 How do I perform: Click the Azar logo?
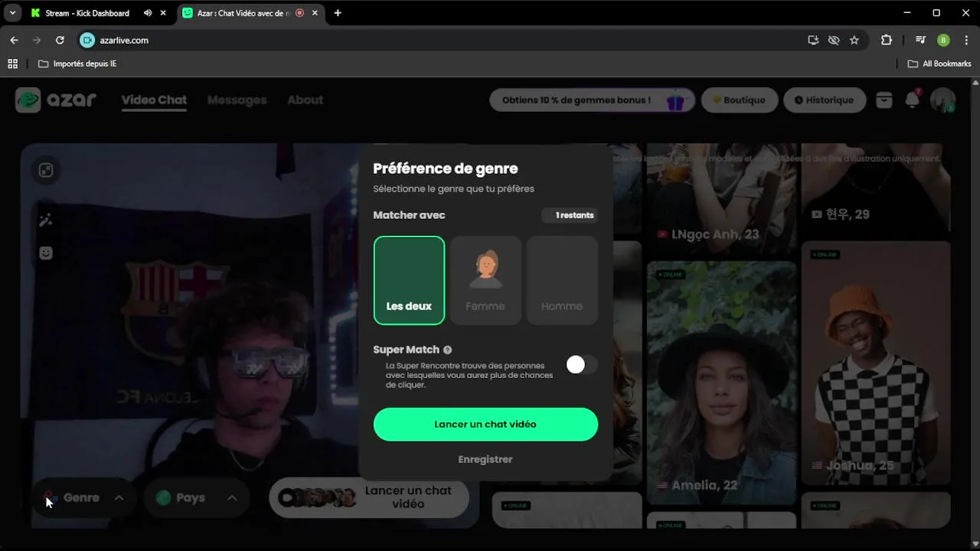tap(56, 99)
